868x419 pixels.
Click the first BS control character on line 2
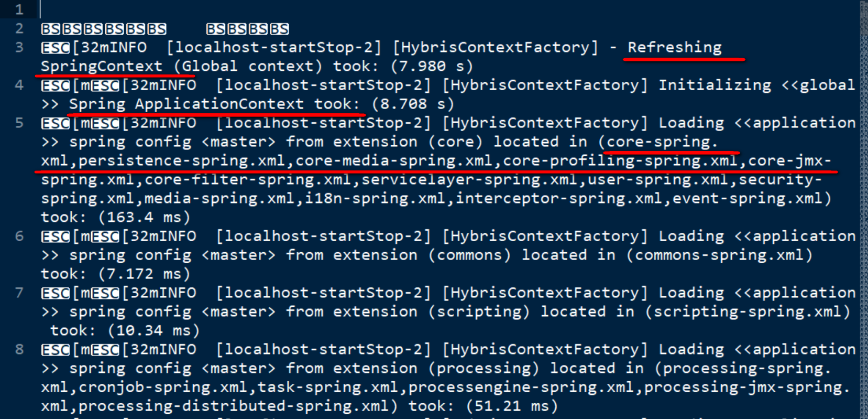click(x=51, y=29)
